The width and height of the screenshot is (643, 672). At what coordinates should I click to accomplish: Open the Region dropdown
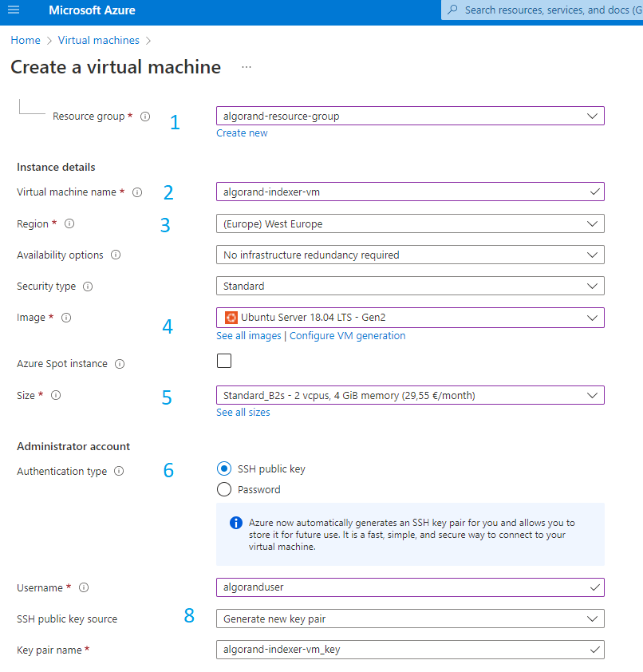410,223
